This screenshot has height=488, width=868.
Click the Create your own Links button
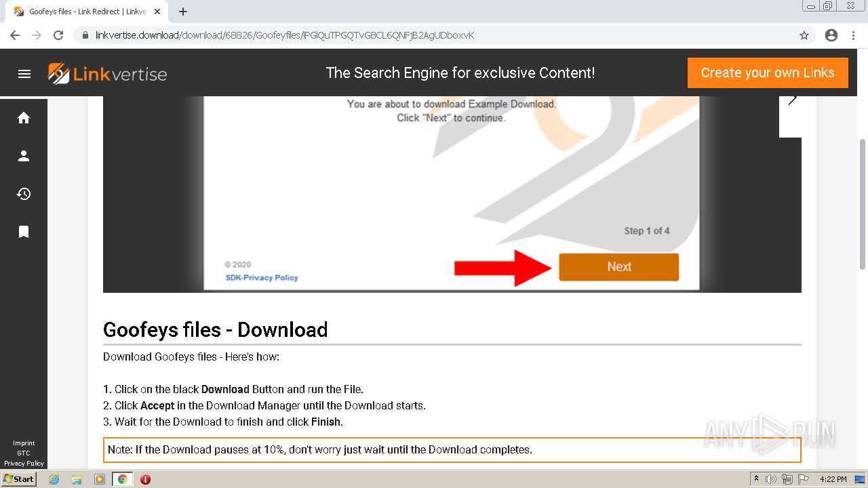pos(768,73)
